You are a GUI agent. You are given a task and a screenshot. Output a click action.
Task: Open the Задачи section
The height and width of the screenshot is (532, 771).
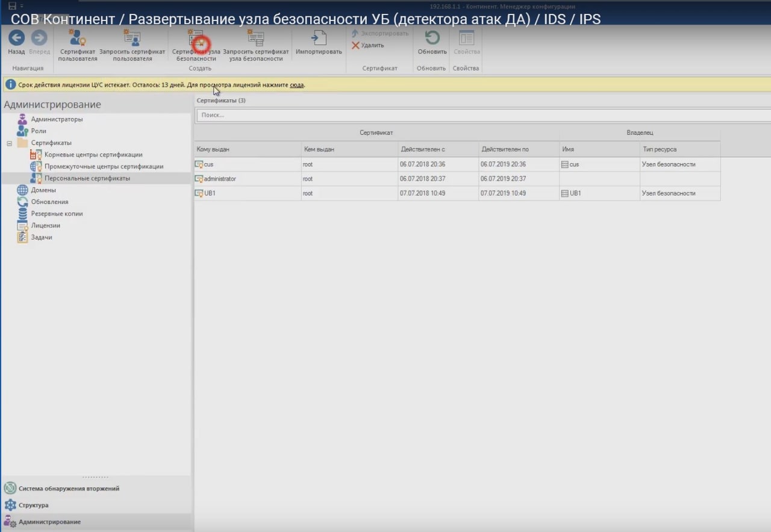pos(42,237)
